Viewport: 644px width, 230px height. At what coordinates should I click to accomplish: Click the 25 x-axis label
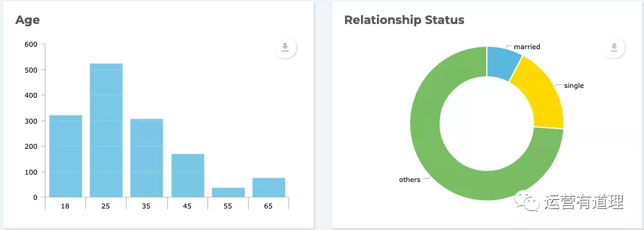pyautogui.click(x=106, y=206)
